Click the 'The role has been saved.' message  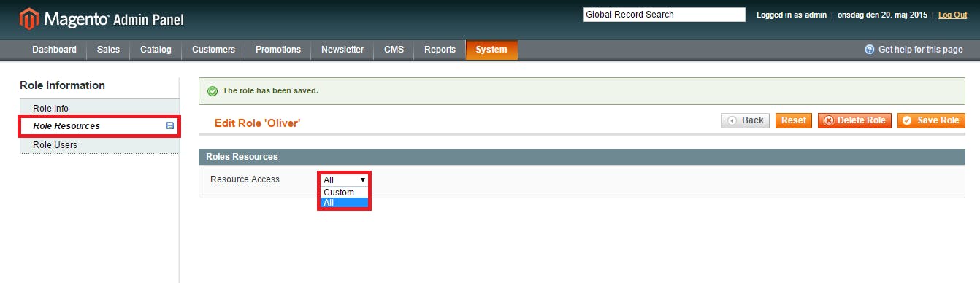[270, 91]
